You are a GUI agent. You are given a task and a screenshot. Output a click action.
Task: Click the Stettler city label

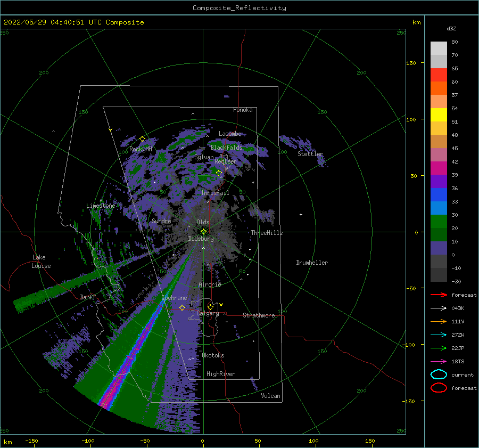click(310, 154)
